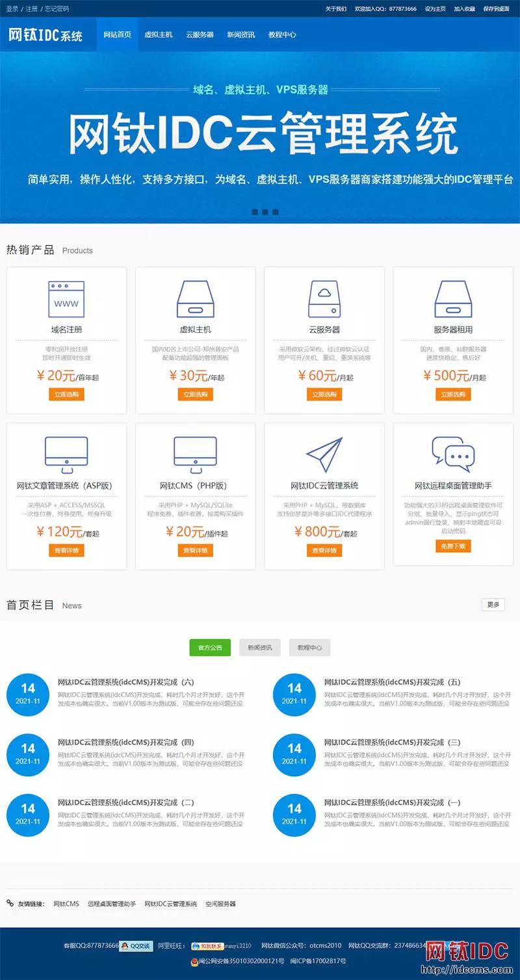Viewport: 520px width, 980px height.
Task: Click the 虚拟主机 drive icon
Action: point(196,298)
